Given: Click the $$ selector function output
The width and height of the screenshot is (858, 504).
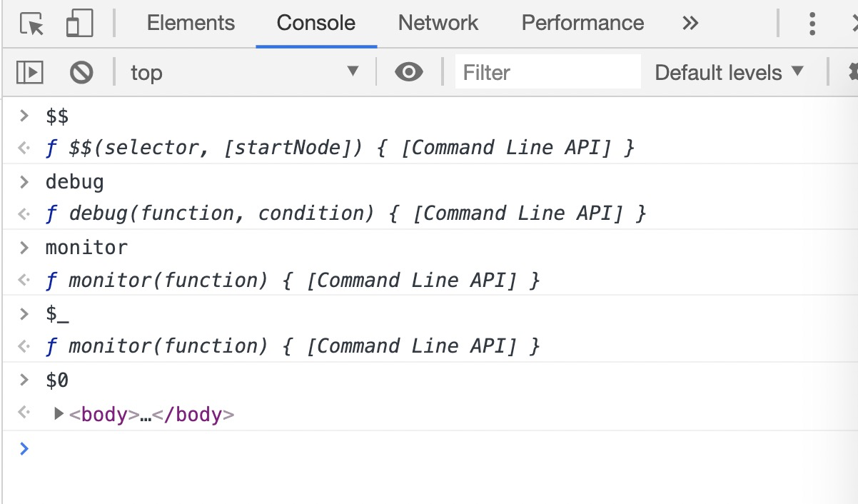Looking at the screenshot, I should click(x=339, y=148).
